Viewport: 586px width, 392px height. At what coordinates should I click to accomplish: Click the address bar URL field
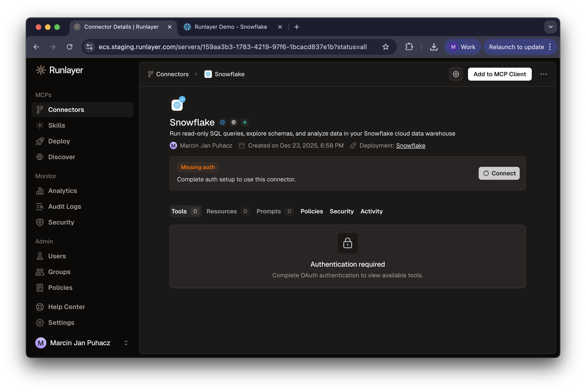(232, 47)
